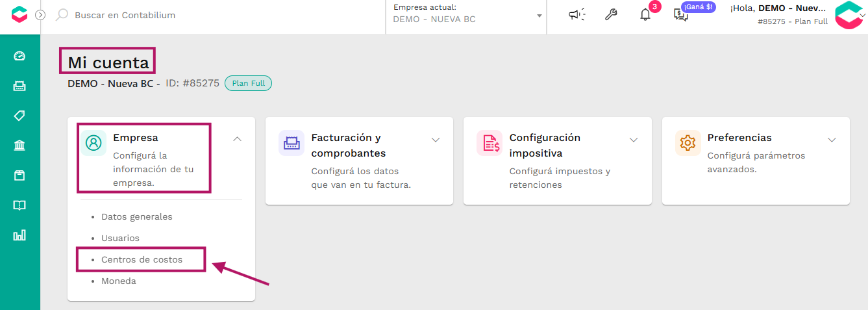Open Centros de costos link
This screenshot has height=310, width=868.
click(x=142, y=259)
